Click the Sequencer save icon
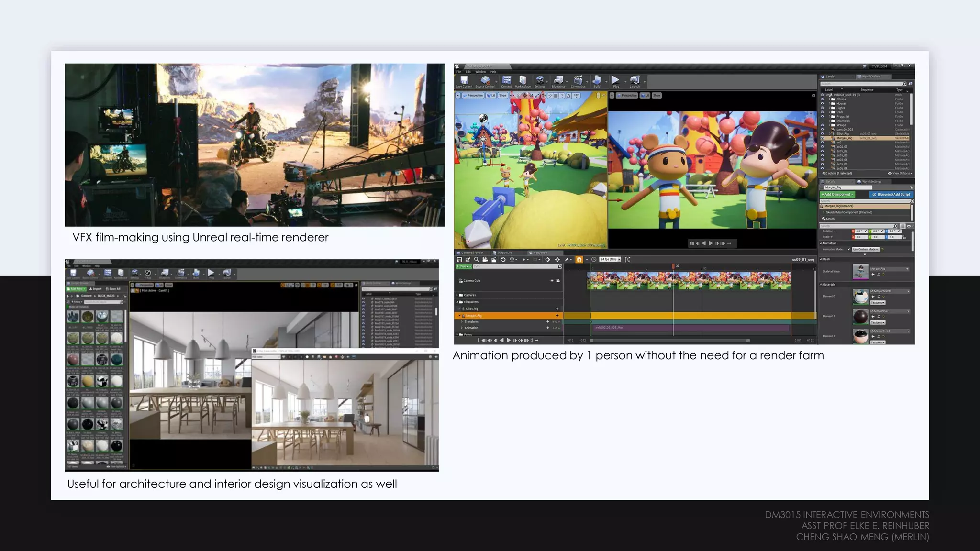The width and height of the screenshot is (980, 551). click(459, 259)
